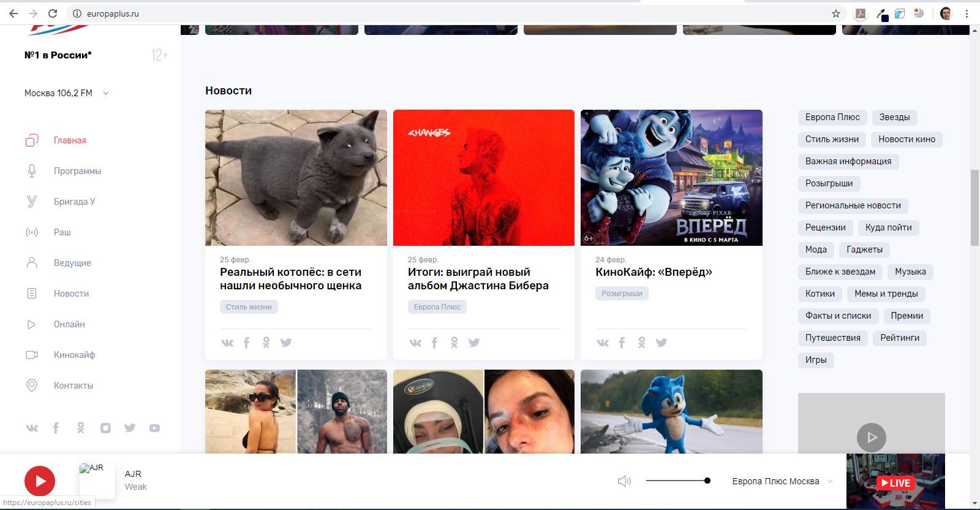Open 'КиноКайф: «Вперёд»' headline
980x510 pixels.
pyautogui.click(x=654, y=272)
